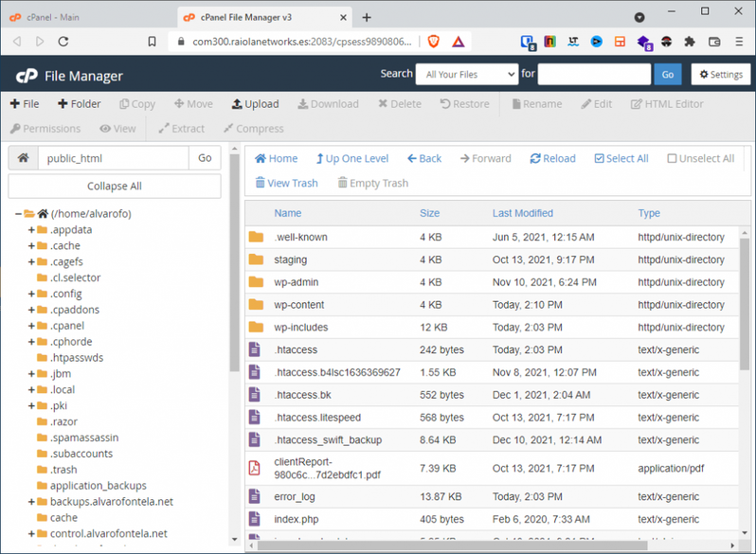The image size is (756, 554).
Task: Expand the .cache folder in tree
Action: click(x=31, y=246)
